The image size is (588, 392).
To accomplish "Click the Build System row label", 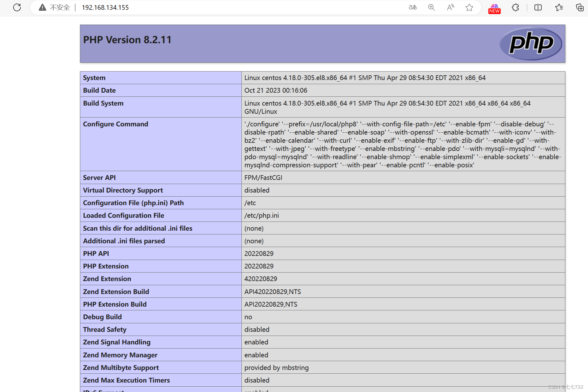I will 103,103.
